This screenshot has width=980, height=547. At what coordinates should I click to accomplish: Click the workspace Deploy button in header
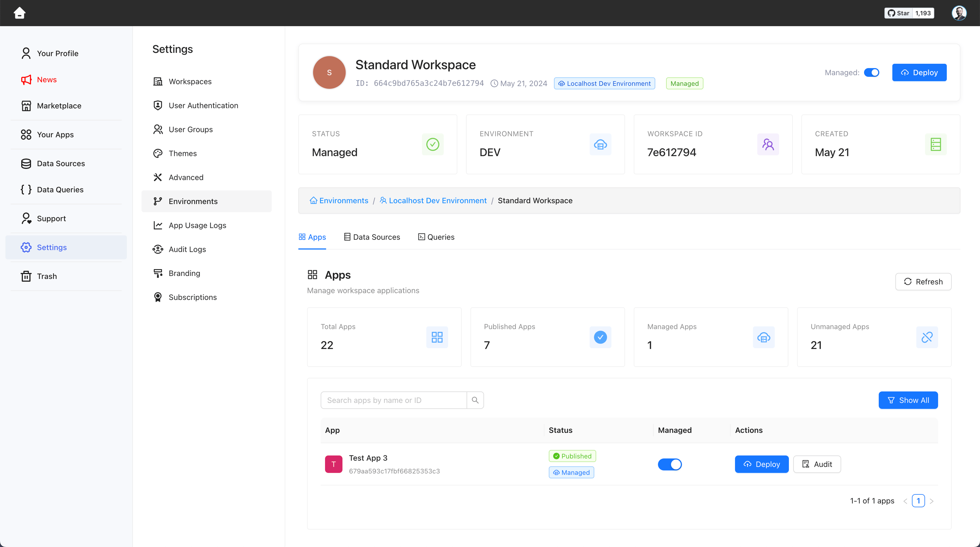click(x=919, y=72)
